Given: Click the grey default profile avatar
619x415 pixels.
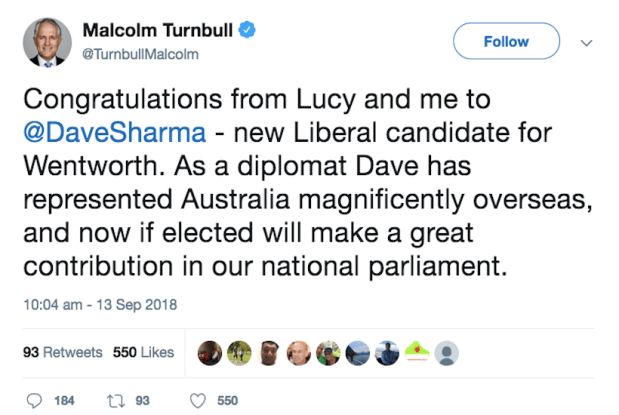Looking at the screenshot, I should click(448, 352).
